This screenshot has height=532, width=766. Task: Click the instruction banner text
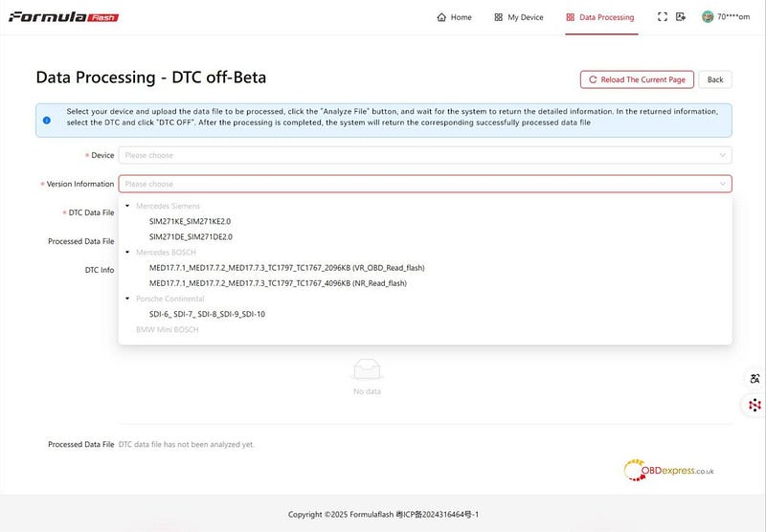[x=393, y=117]
